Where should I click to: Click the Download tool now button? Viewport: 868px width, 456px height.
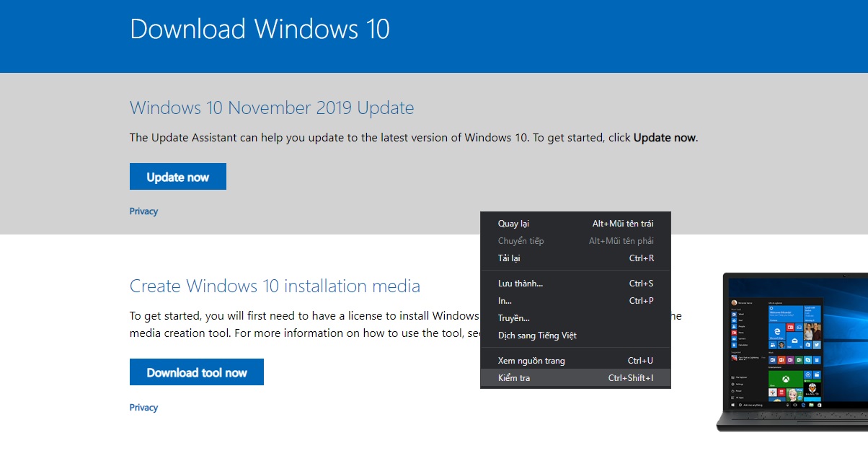(197, 372)
